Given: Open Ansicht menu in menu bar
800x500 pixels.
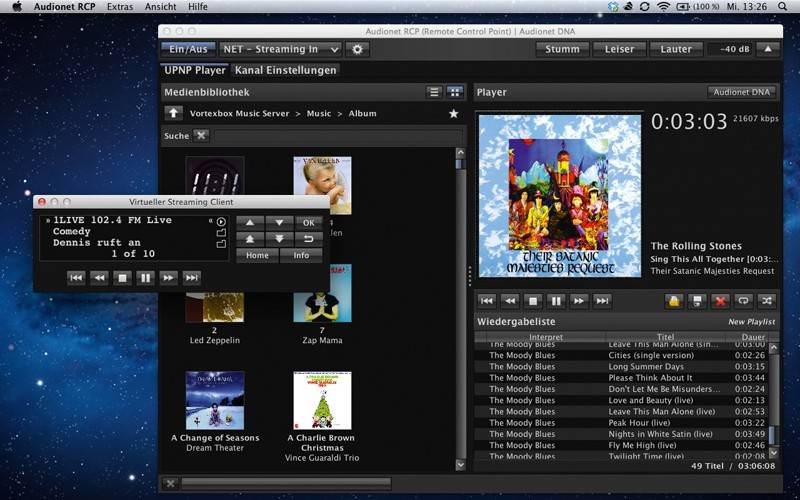Looking at the screenshot, I should [x=161, y=7].
